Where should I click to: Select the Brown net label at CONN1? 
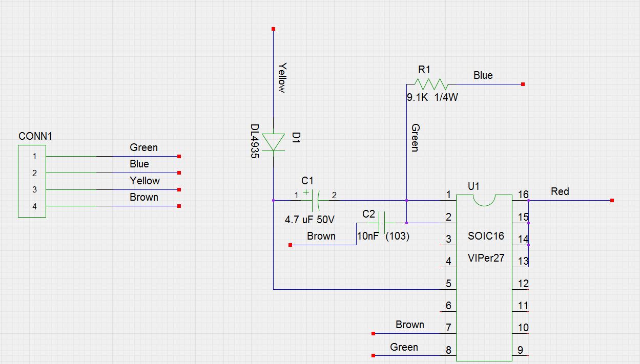pyautogui.click(x=144, y=197)
